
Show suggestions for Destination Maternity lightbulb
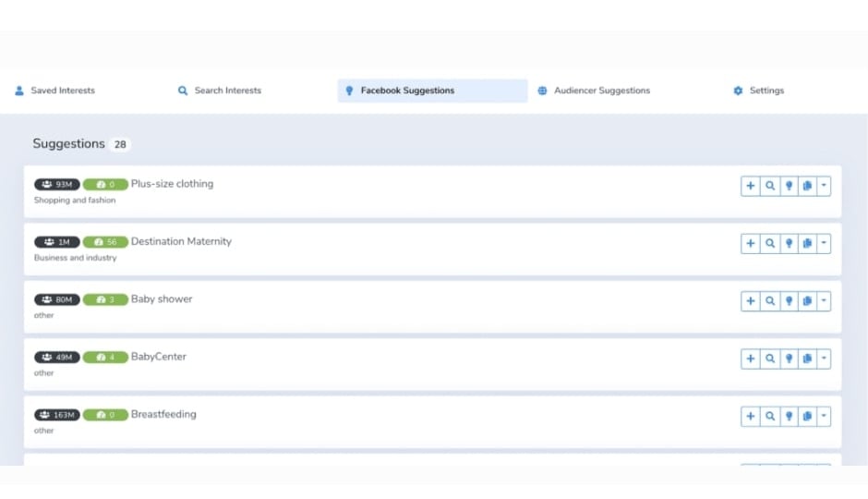[789, 244]
